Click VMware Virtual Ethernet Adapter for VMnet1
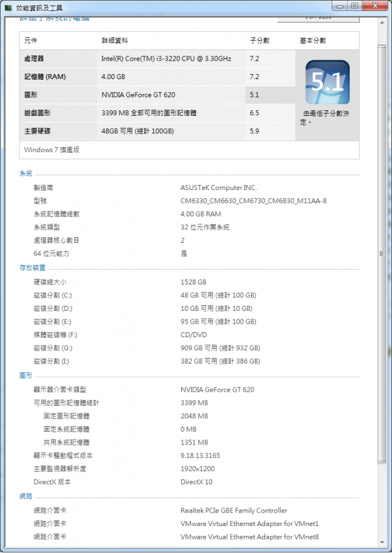The image size is (392, 553). pyautogui.click(x=250, y=524)
